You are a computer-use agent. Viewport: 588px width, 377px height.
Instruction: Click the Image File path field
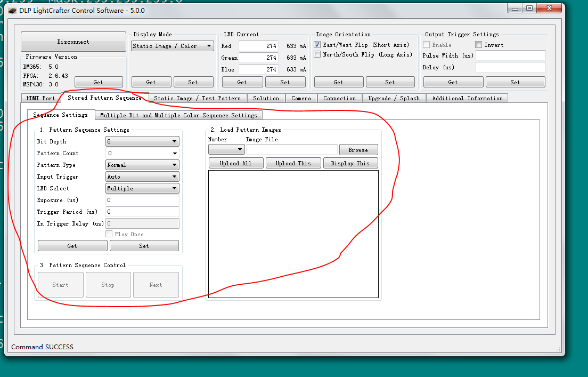click(292, 149)
